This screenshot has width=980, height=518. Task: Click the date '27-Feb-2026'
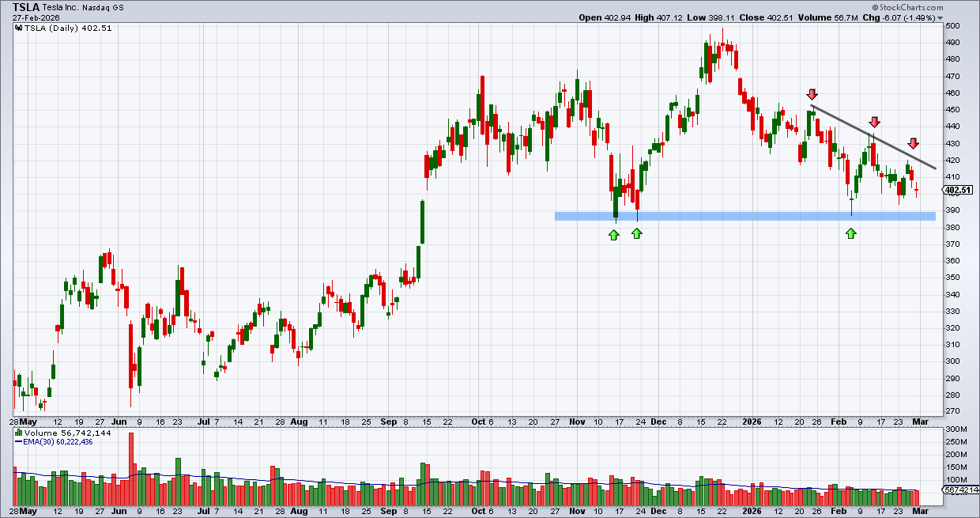click(34, 17)
